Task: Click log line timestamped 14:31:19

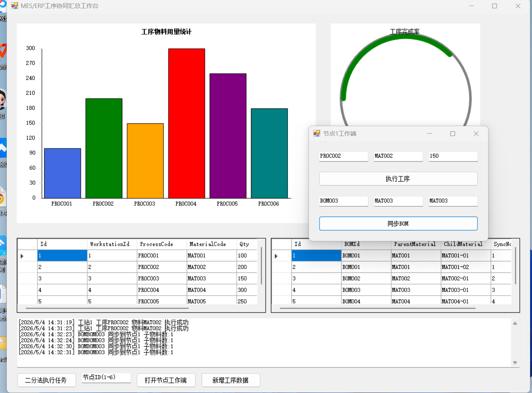Action: (104, 322)
